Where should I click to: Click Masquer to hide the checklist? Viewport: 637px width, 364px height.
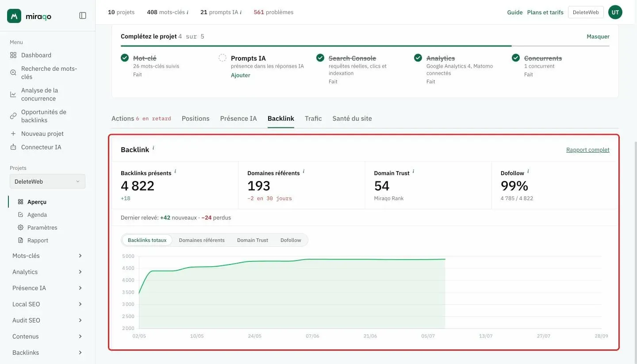(x=598, y=37)
